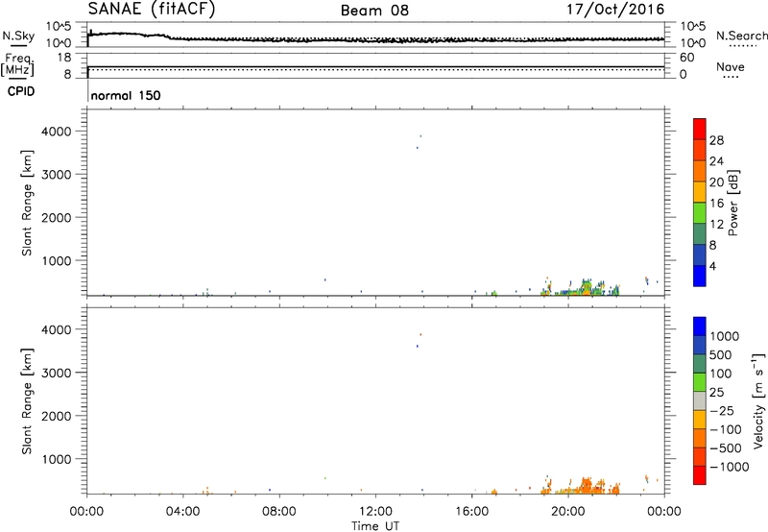768x532 pixels.
Task: Click the date '17/Oct/2016'
Action: 615,10
